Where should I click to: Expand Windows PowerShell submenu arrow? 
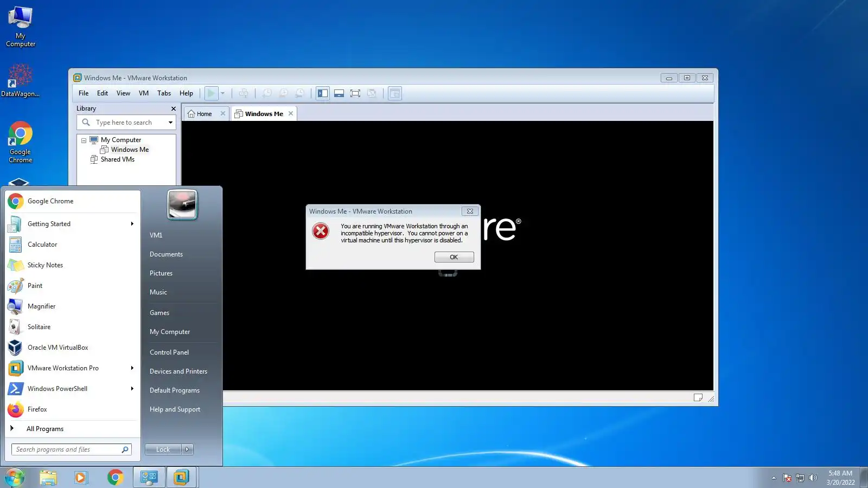click(132, 389)
